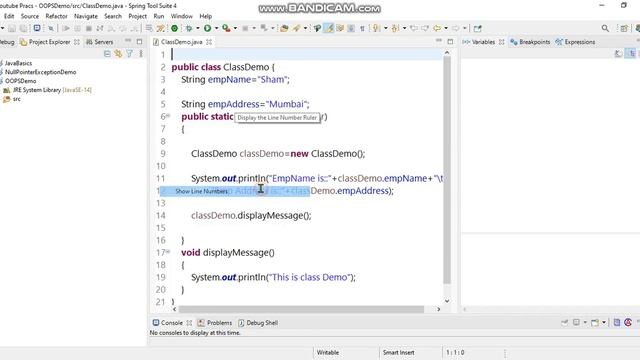Click the Next Annotation icon
Screen dimensions: 640x360
376,28
